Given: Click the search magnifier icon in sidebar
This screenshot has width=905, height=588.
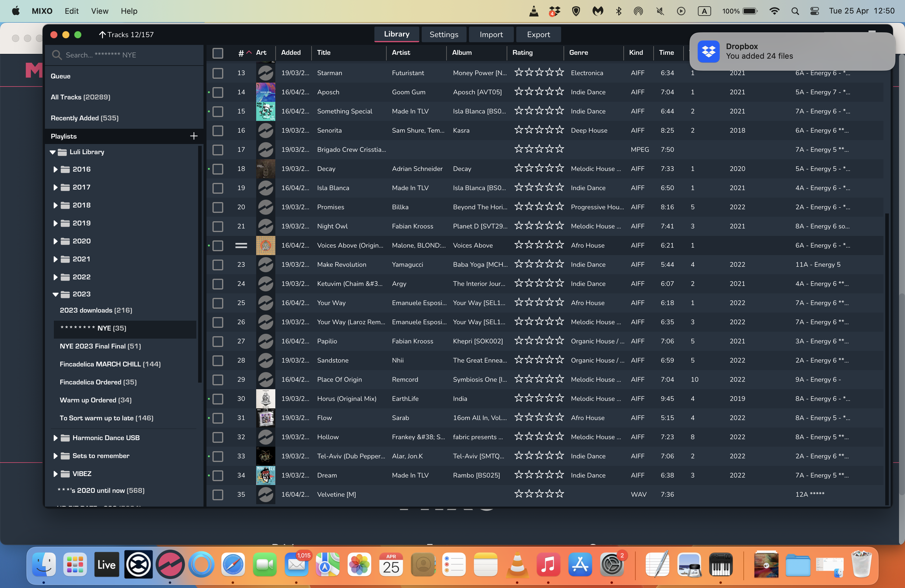Looking at the screenshot, I should [x=57, y=55].
